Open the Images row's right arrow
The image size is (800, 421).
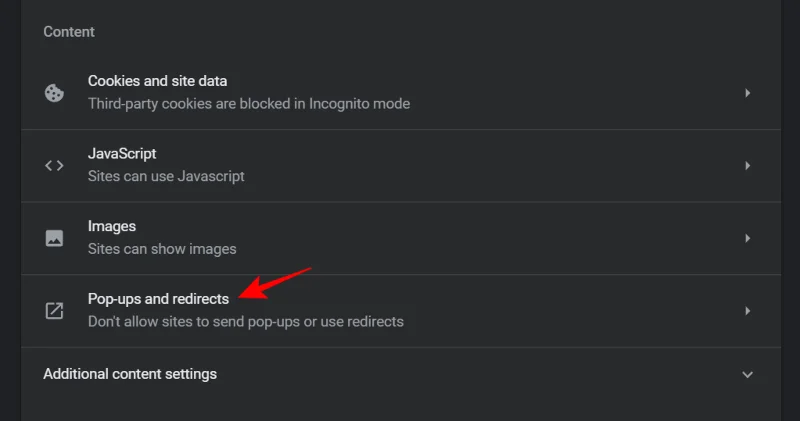pyautogui.click(x=747, y=238)
